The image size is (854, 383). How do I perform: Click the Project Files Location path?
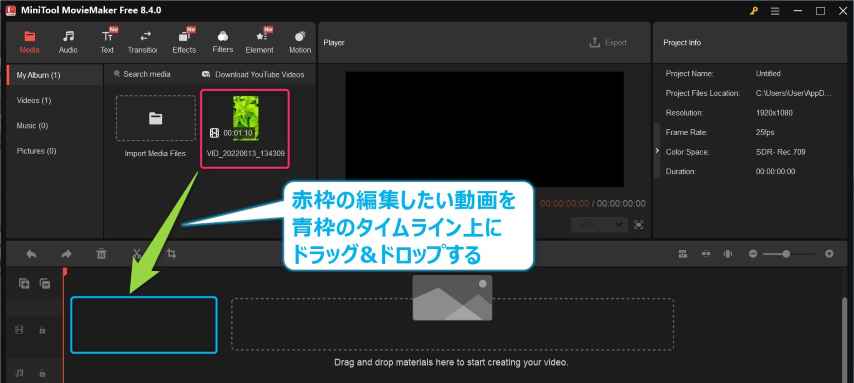pyautogui.click(x=793, y=93)
